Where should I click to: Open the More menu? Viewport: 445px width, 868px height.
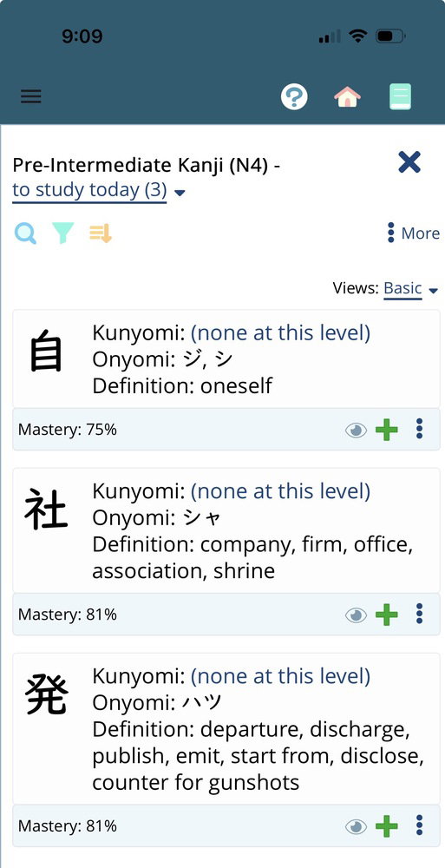pos(414,233)
